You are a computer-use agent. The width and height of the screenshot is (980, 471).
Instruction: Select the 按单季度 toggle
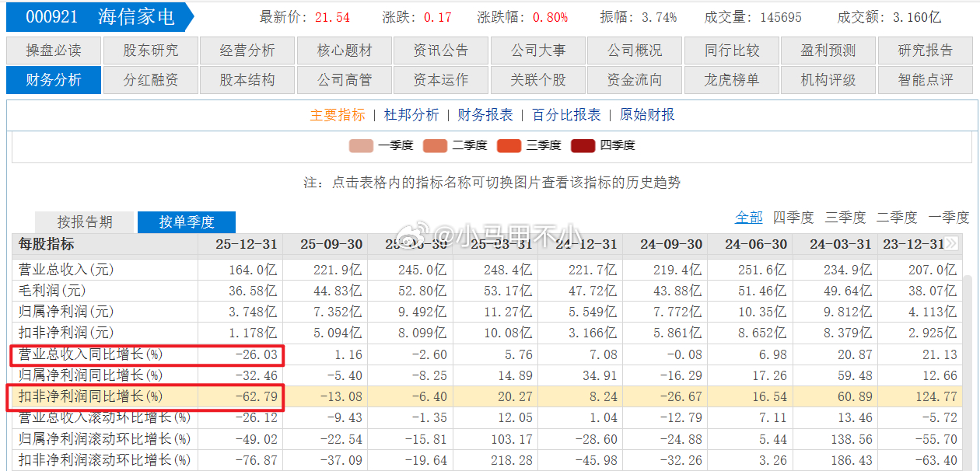pyautogui.click(x=187, y=222)
